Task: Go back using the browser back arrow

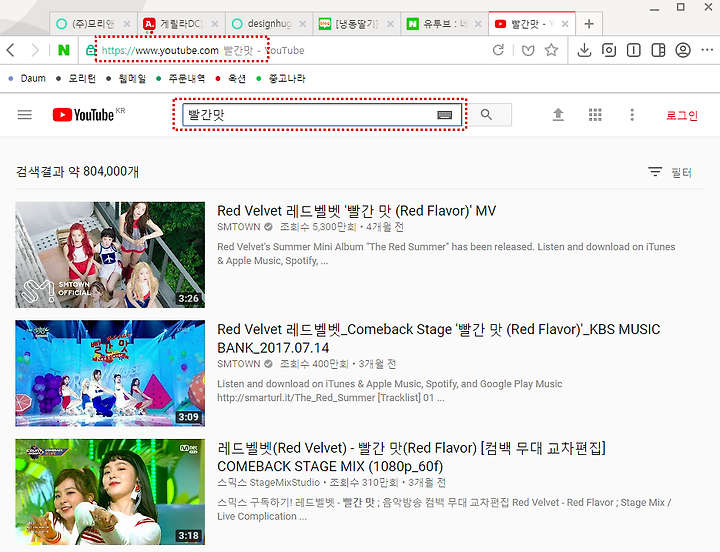Action: click(x=11, y=50)
